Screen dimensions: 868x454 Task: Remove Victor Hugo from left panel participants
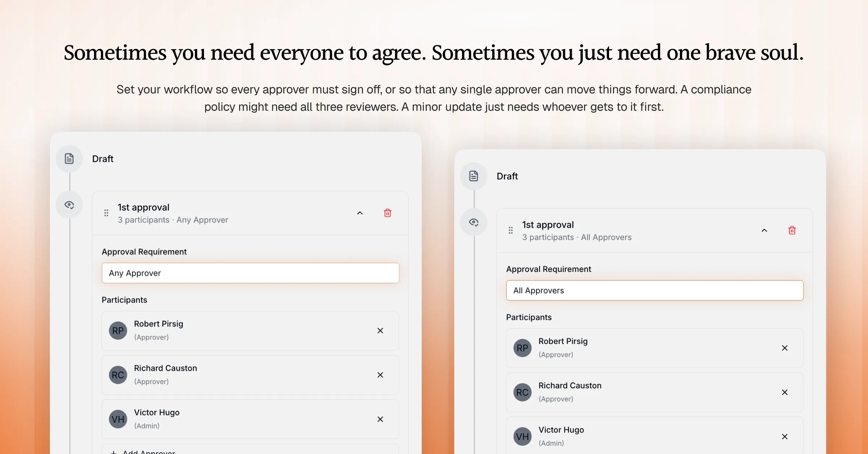[x=380, y=419]
